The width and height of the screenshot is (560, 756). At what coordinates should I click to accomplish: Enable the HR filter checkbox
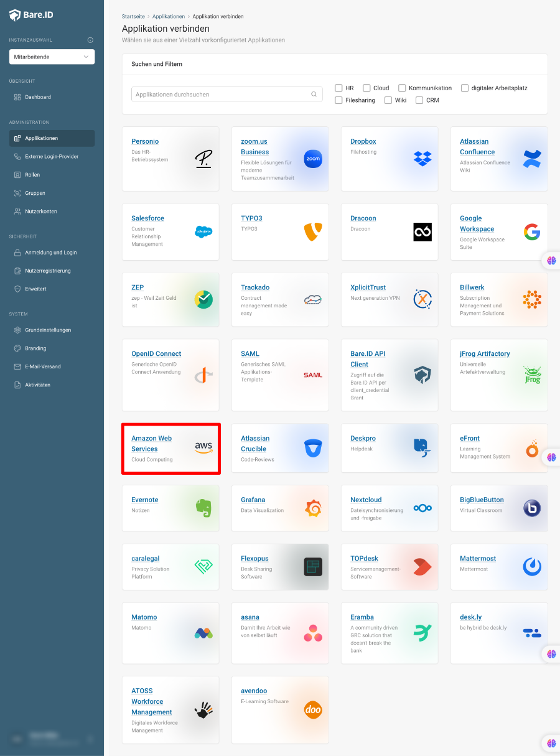pyautogui.click(x=338, y=88)
